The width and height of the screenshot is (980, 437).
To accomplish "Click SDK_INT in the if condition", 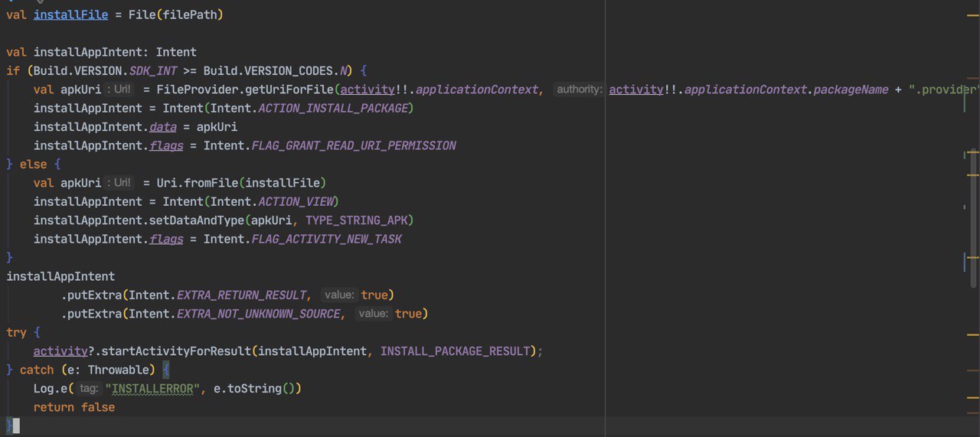I will (153, 70).
